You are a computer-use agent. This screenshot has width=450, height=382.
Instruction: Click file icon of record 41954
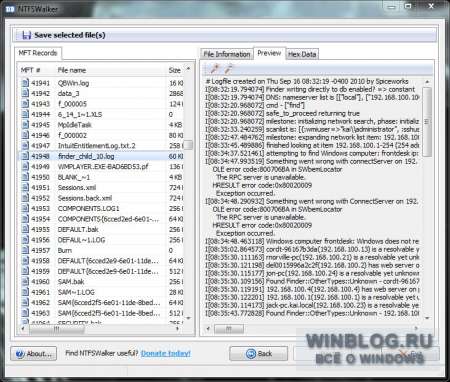click(x=25, y=219)
